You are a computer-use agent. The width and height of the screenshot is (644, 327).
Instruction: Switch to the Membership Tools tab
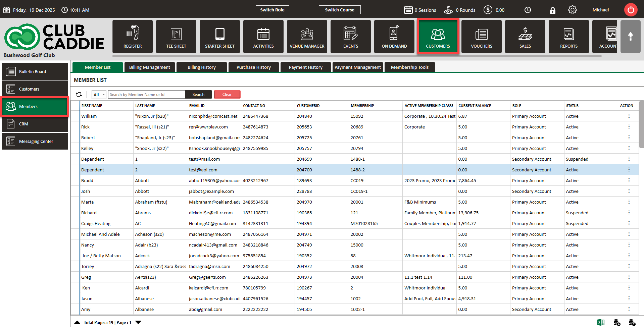click(409, 67)
